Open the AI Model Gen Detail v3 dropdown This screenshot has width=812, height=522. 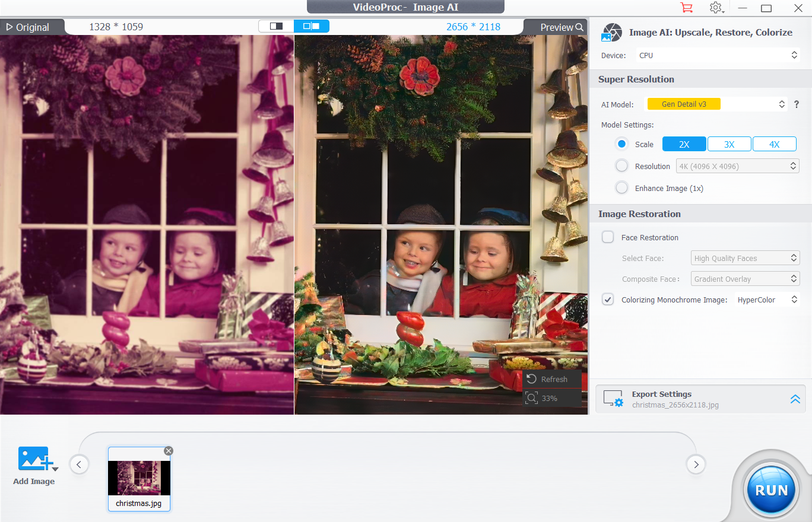pos(716,104)
